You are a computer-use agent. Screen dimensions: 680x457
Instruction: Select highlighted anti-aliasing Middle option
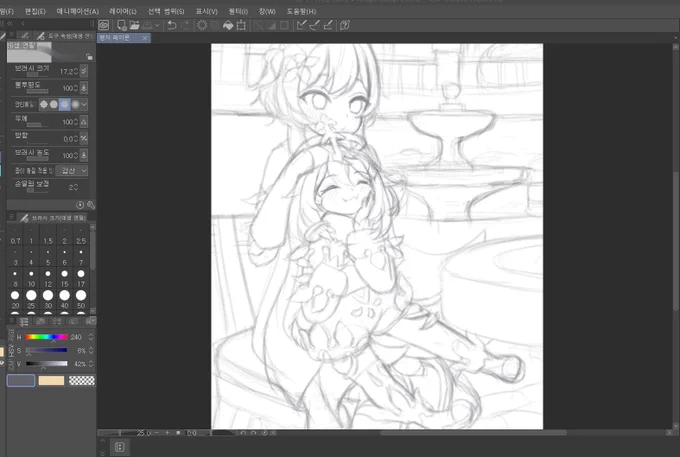(x=65, y=104)
